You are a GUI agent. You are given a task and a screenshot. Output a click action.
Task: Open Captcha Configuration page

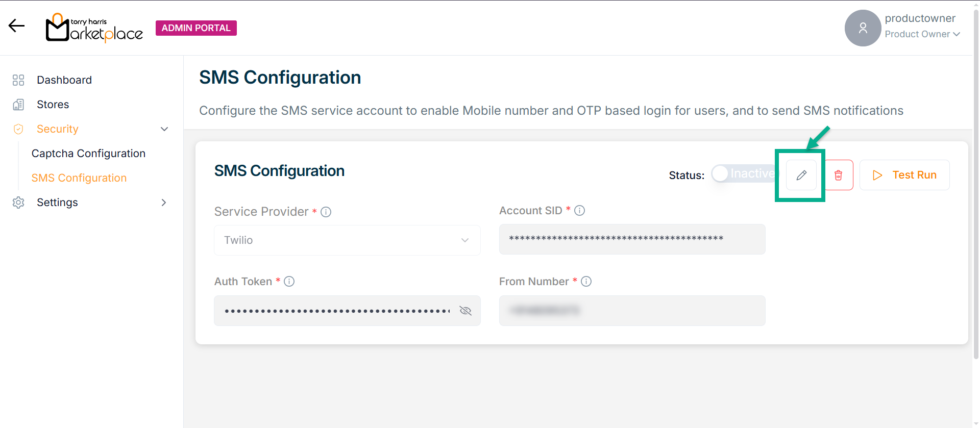[88, 154]
